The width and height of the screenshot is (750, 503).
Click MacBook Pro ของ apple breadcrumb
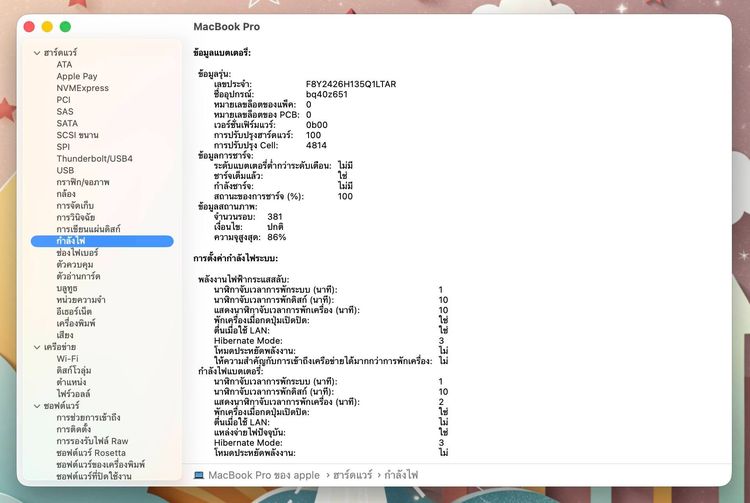pyautogui.click(x=264, y=475)
